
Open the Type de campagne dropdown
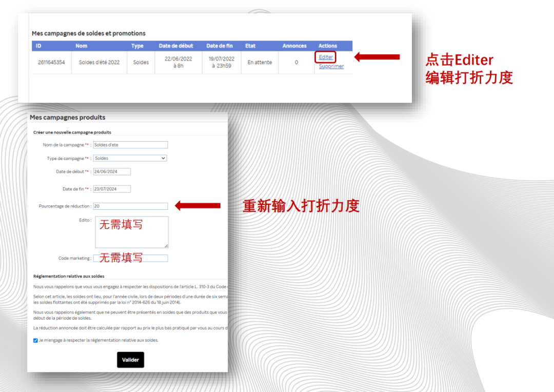tap(130, 158)
